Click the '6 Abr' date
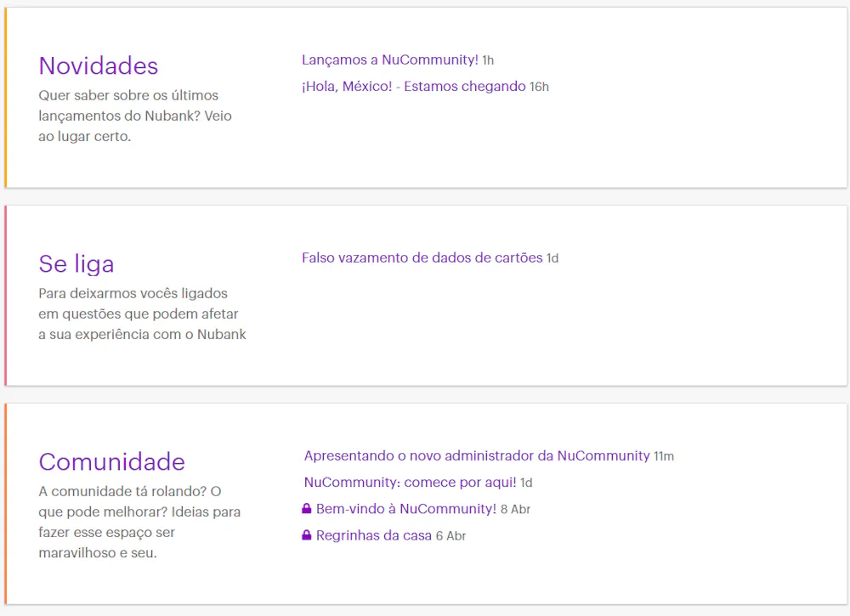Image resolution: width=850 pixels, height=616 pixels. [451, 536]
